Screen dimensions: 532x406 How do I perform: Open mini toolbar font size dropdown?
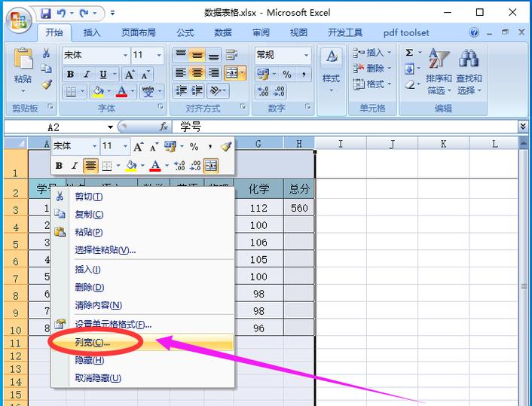pos(125,146)
